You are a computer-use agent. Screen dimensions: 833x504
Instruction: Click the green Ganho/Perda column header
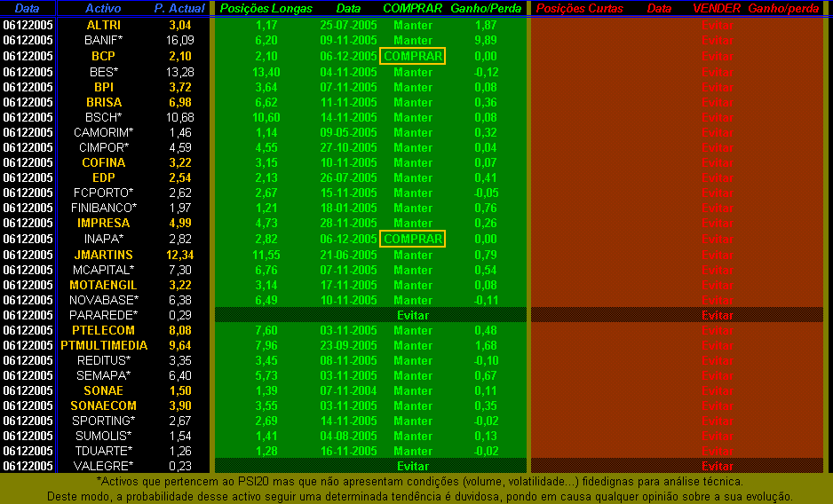(486, 8)
